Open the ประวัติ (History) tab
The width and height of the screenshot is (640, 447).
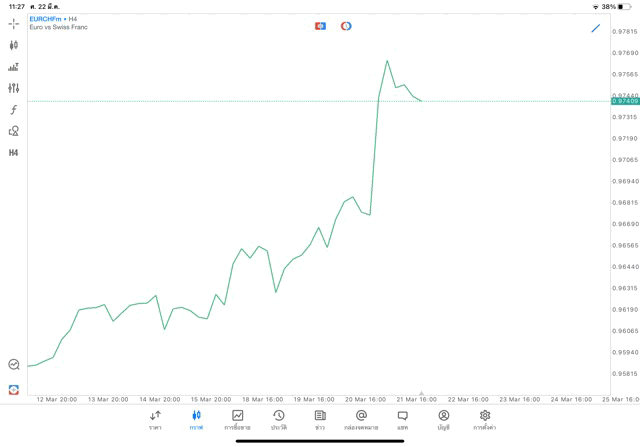click(x=279, y=420)
